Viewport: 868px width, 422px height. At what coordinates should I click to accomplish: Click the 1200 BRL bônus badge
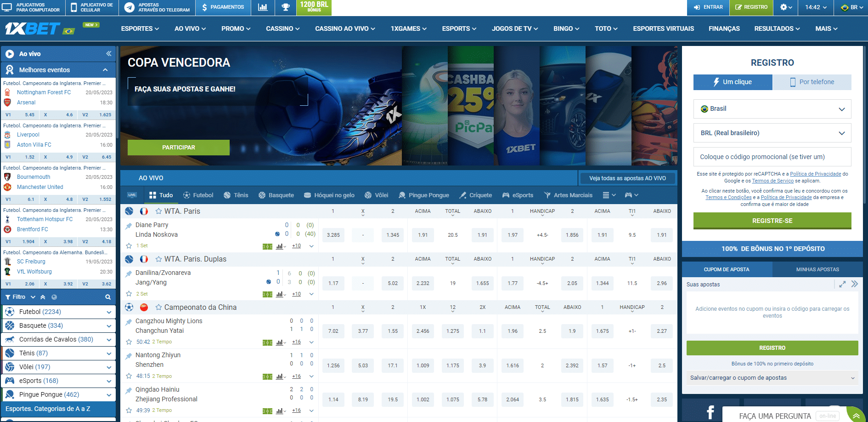(x=314, y=7)
